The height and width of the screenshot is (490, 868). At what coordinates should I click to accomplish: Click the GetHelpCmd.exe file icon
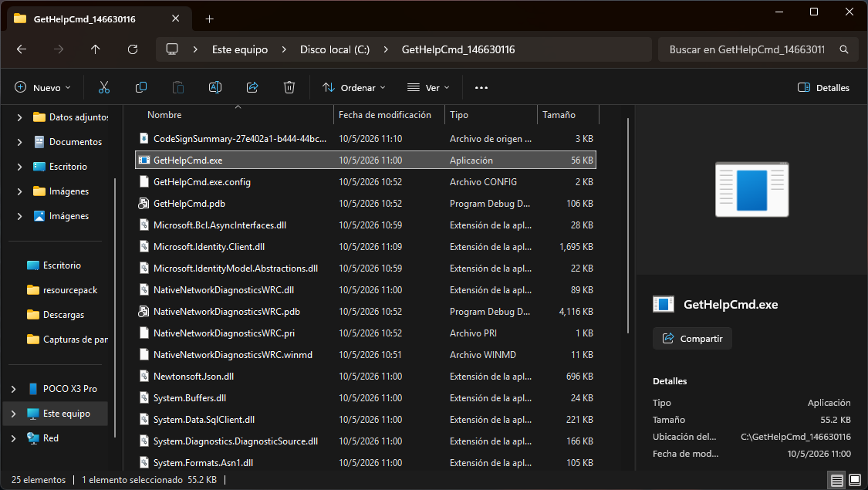click(144, 160)
